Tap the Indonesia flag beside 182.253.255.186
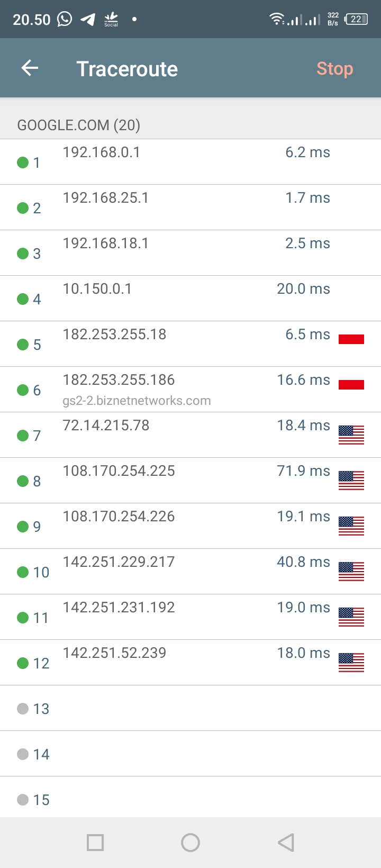 click(351, 385)
